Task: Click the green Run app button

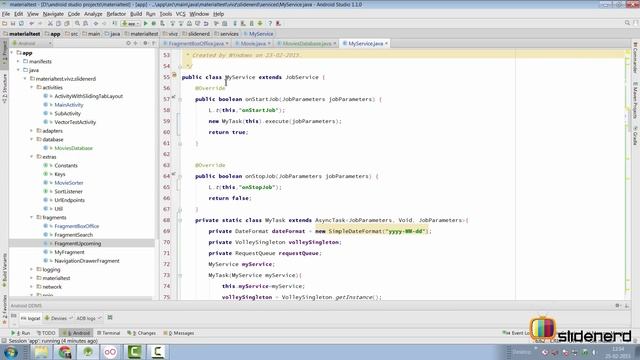Action: tap(145, 24)
